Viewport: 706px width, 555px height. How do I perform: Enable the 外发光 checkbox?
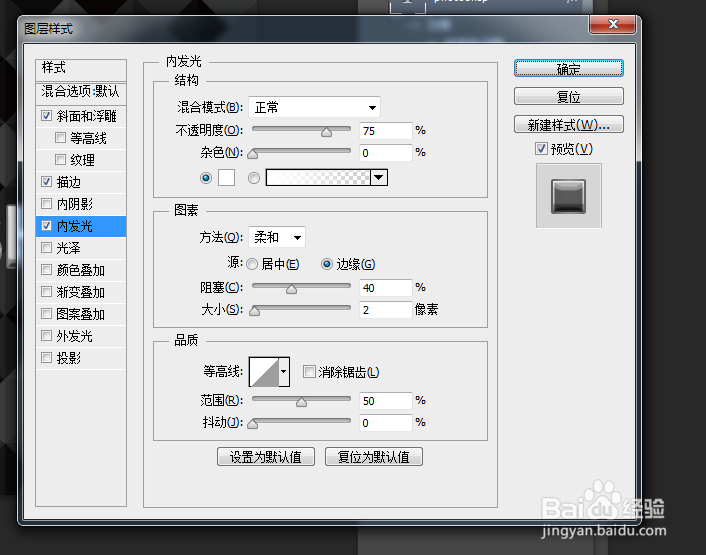click(x=46, y=336)
